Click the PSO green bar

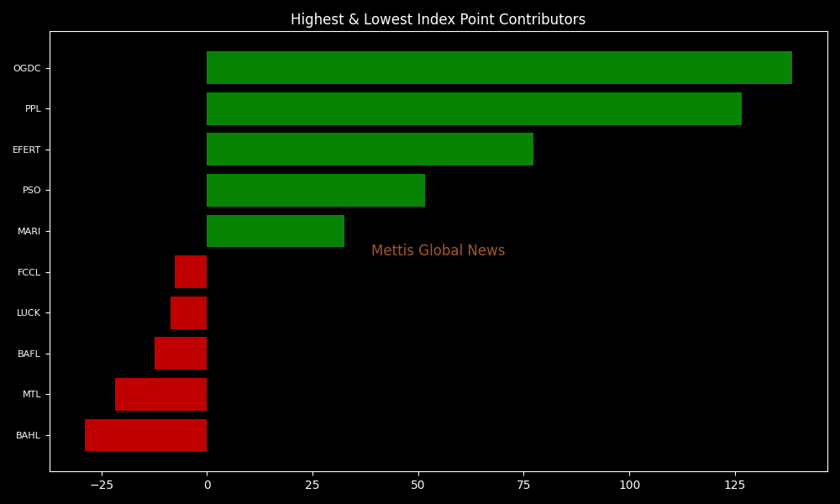(316, 190)
